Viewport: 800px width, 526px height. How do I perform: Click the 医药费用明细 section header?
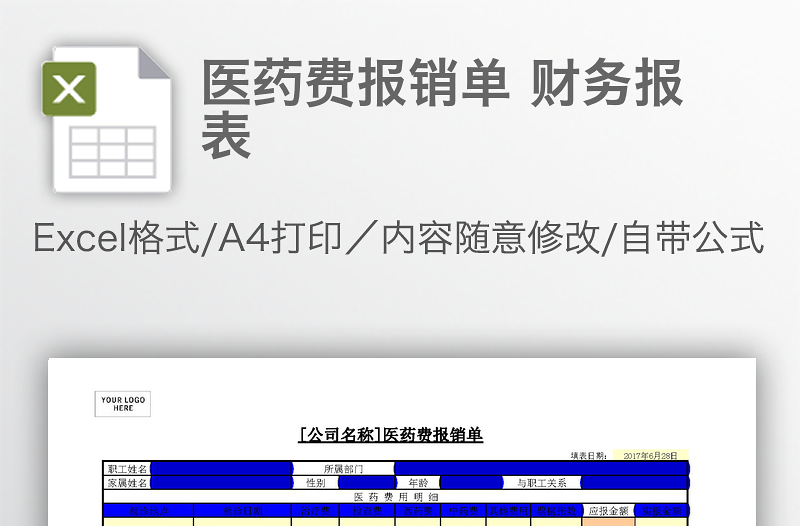396,496
